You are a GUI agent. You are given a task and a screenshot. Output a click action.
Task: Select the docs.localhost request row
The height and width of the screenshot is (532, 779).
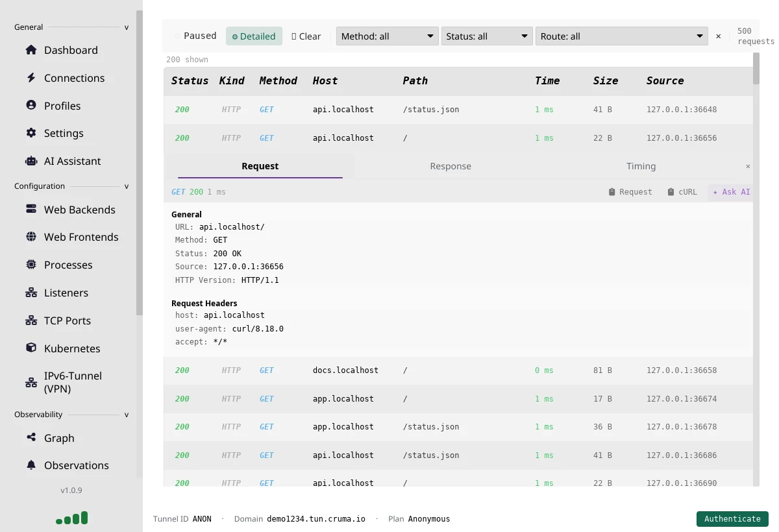pos(458,370)
